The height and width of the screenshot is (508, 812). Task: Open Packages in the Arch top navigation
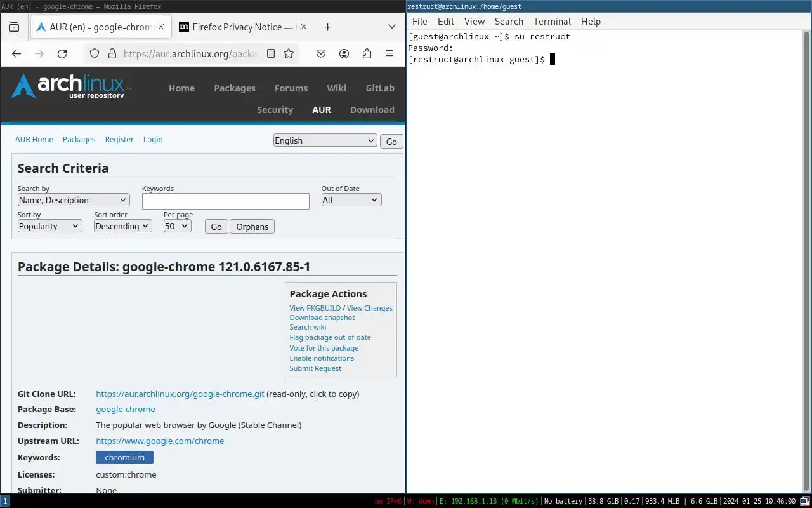(235, 88)
